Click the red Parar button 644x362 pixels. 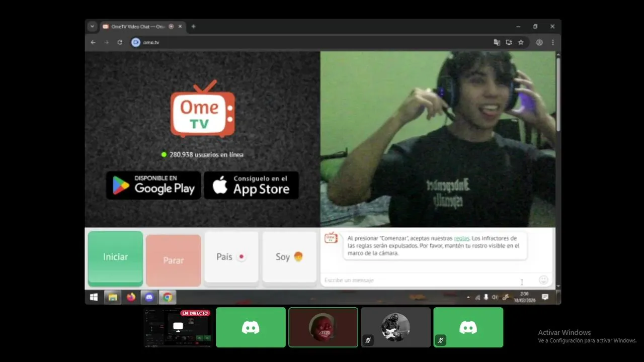(173, 260)
